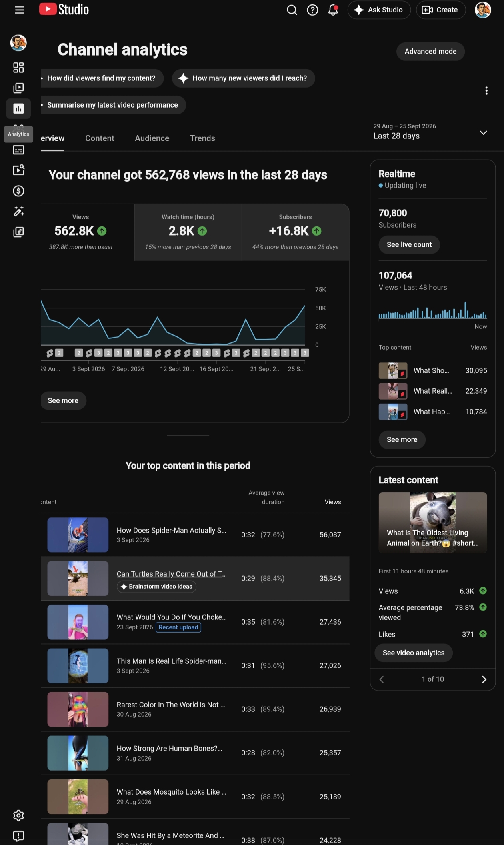Open Dashboard from the sidebar

[x=18, y=67]
